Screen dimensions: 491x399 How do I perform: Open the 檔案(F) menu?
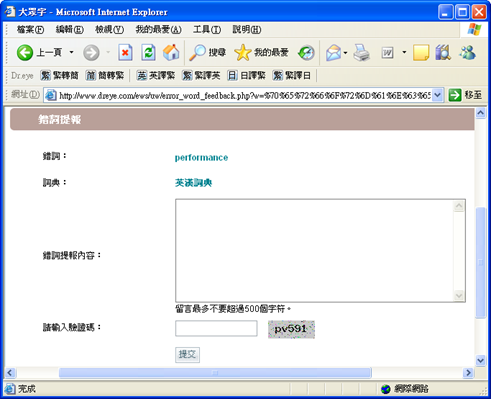30,30
